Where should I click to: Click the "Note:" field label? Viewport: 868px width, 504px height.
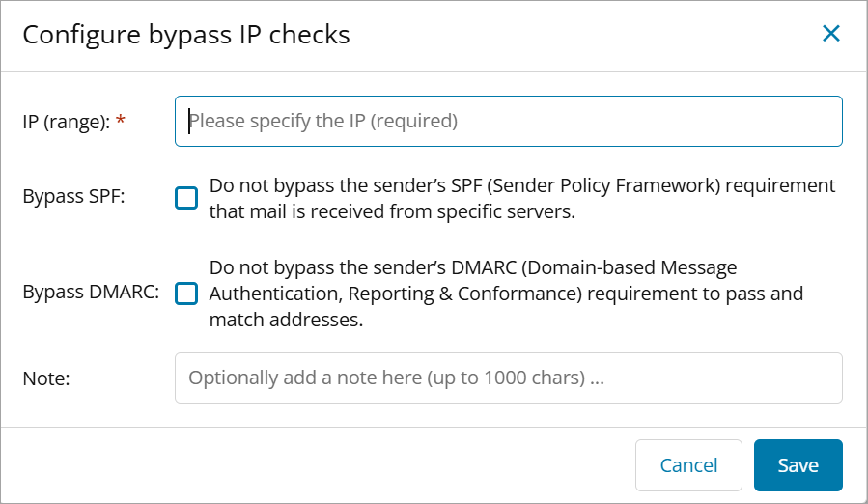(46, 378)
